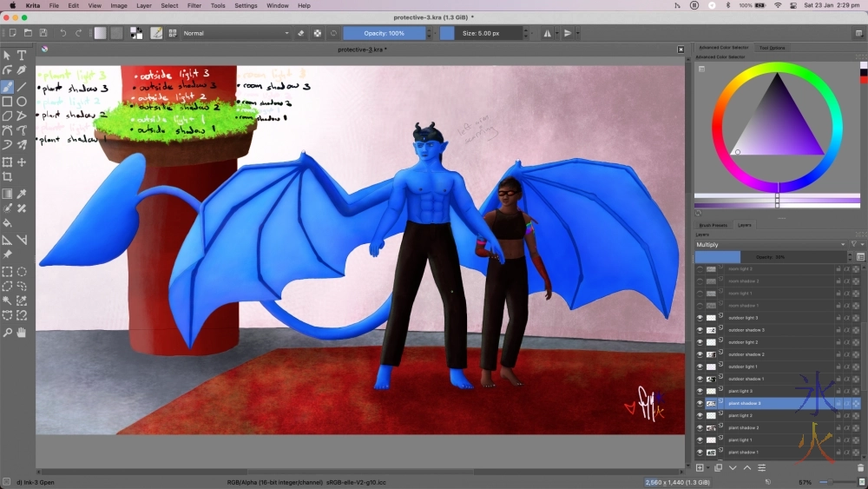Activate the Zoom magnifier tool
The width and height of the screenshot is (868, 489).
pos(7,333)
